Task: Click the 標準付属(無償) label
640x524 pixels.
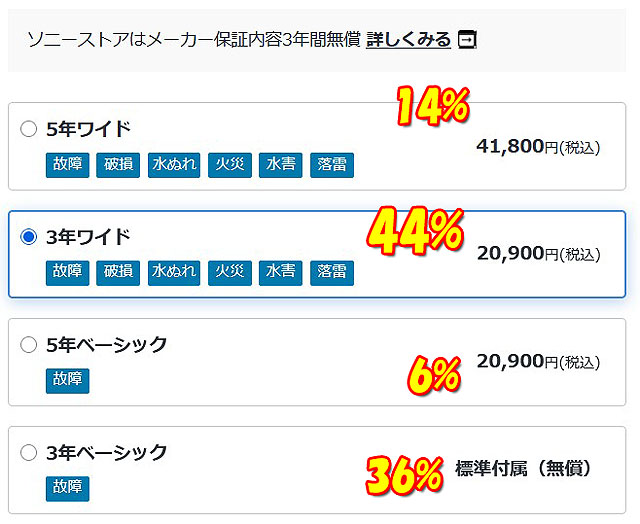Action: point(523,467)
